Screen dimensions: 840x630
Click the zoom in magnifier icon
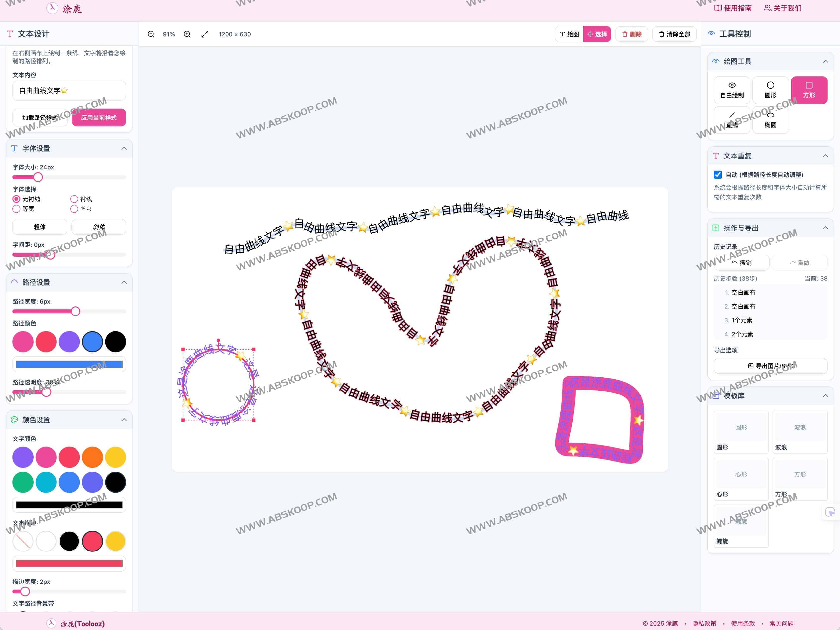pyautogui.click(x=187, y=34)
